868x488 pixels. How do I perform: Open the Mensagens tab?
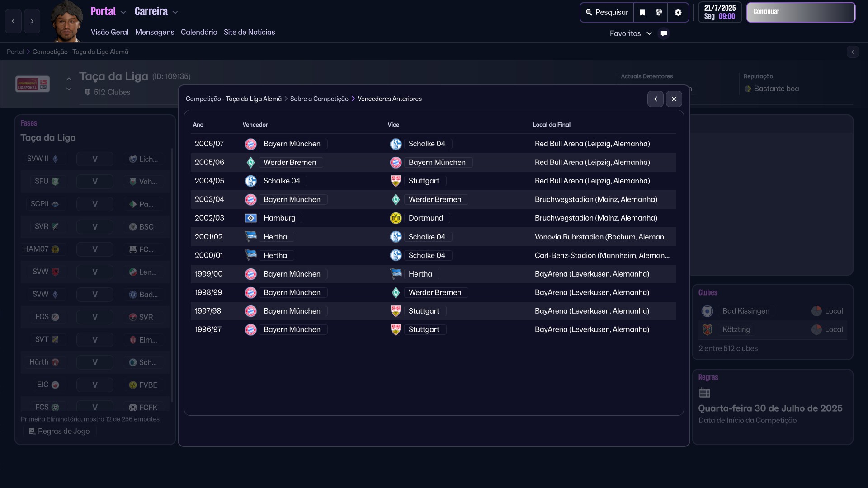[155, 32]
